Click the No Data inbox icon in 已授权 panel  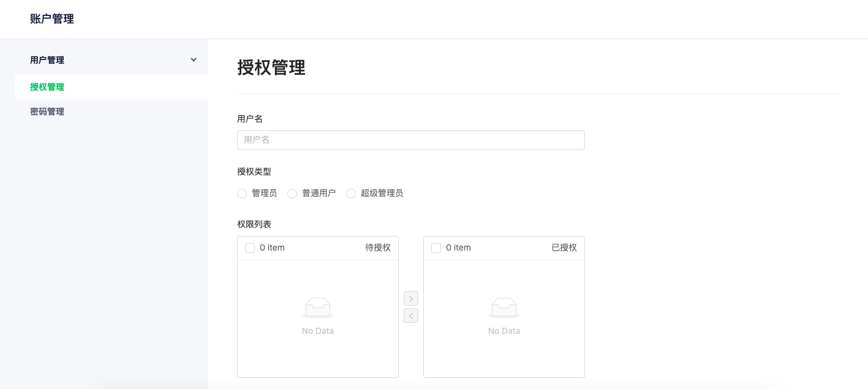(x=504, y=307)
